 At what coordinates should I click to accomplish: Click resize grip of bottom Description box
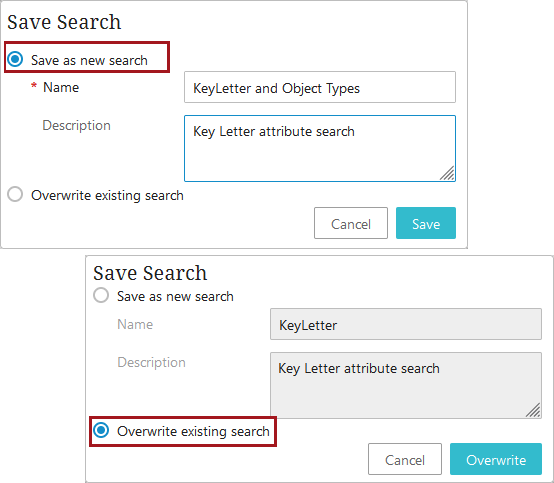click(533, 410)
